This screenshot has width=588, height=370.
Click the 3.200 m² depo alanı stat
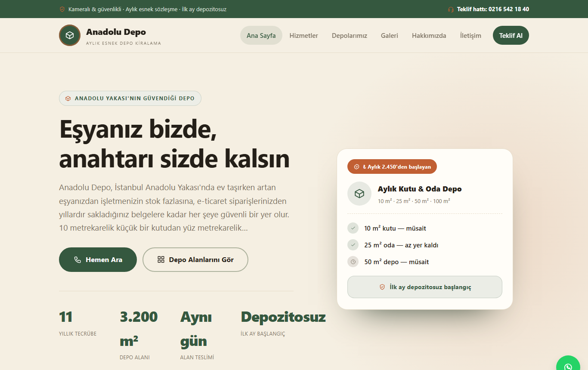pyautogui.click(x=139, y=335)
